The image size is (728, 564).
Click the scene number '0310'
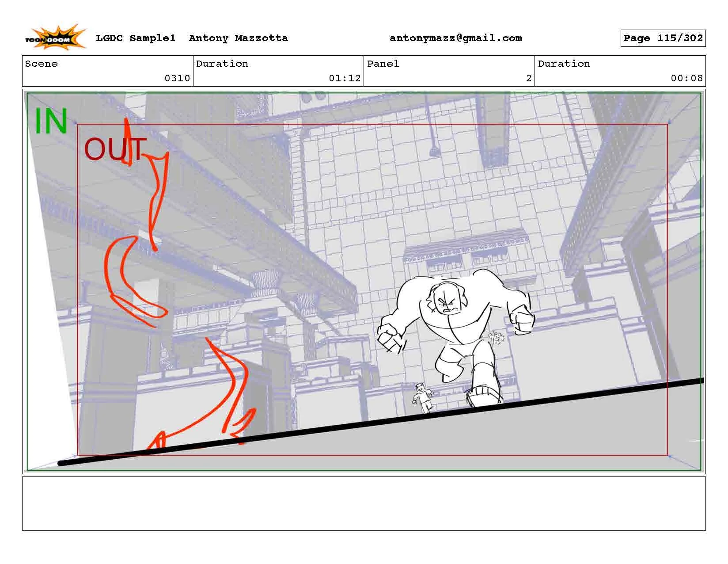tap(177, 78)
